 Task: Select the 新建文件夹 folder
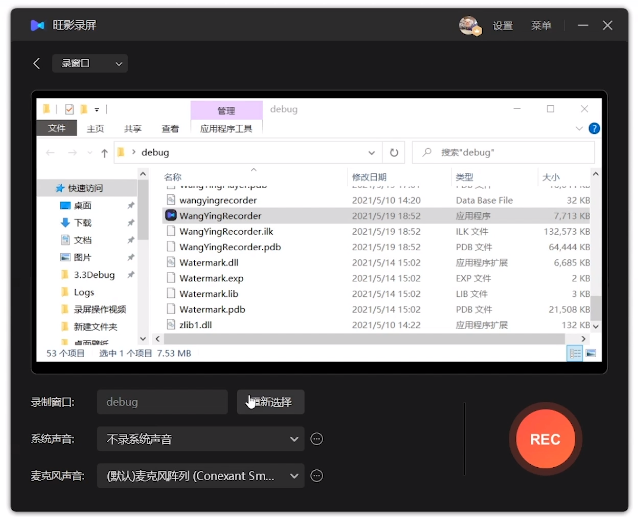95,327
